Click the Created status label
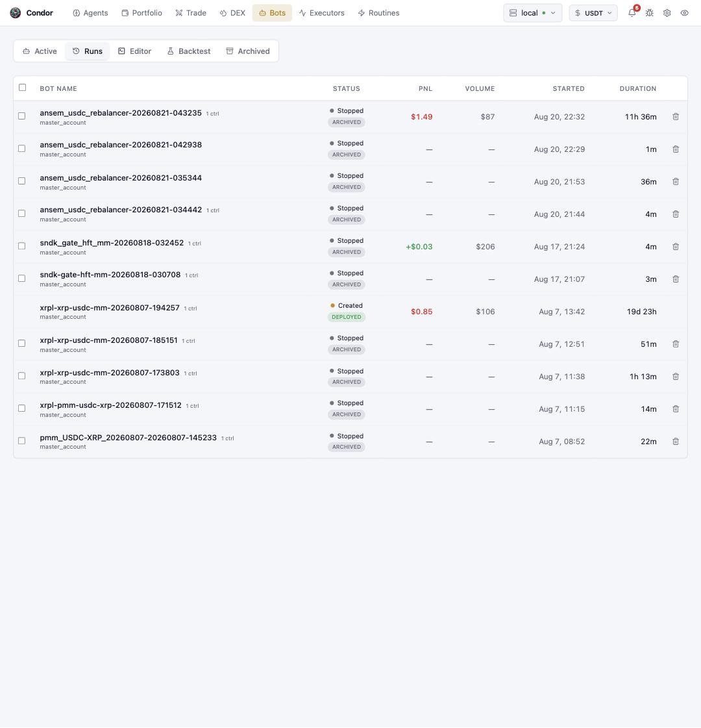Viewport: 701px width, 728px height. coord(350,305)
